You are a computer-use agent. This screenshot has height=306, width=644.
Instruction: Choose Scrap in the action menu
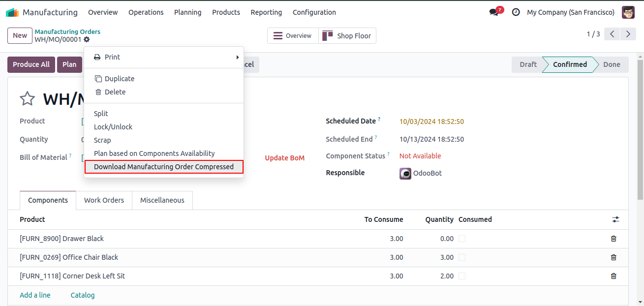coord(164,140)
